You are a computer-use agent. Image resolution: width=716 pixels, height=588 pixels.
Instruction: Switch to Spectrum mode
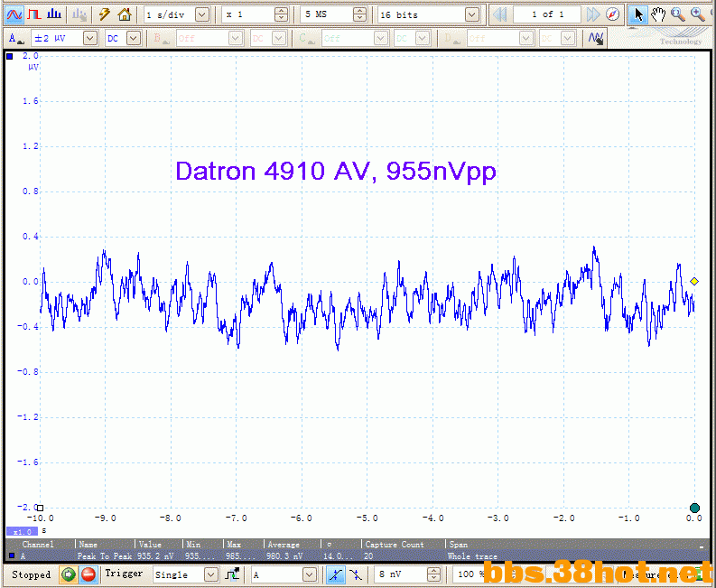54,14
